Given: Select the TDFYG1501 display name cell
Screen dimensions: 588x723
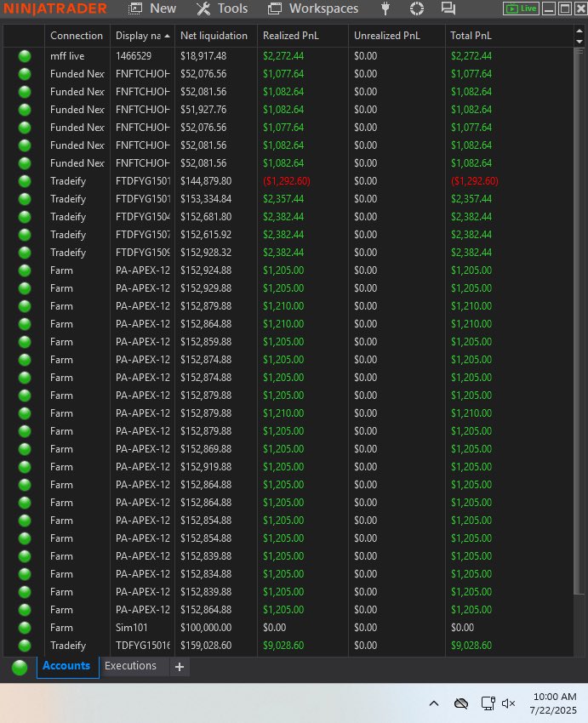Looking at the screenshot, I should 142,646.
